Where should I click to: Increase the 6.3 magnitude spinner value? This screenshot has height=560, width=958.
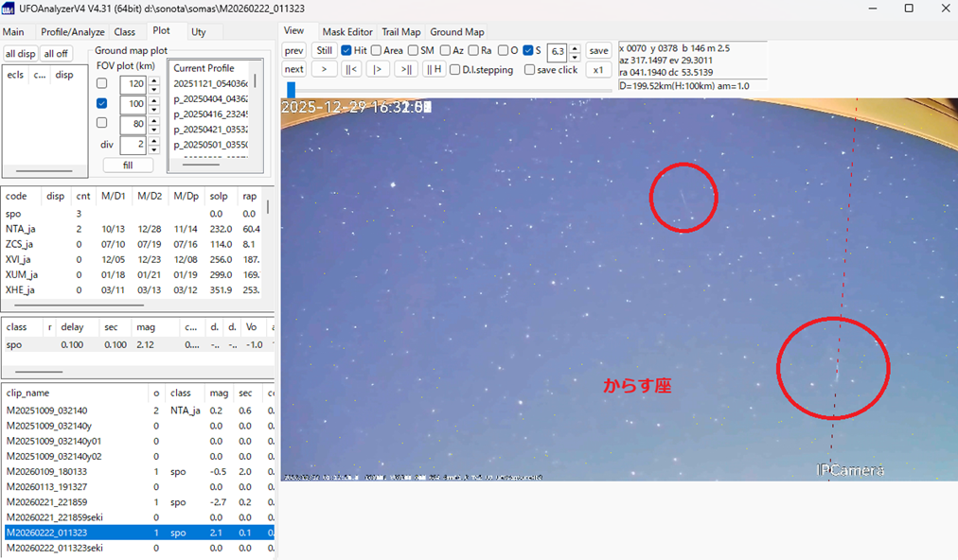(x=574, y=46)
